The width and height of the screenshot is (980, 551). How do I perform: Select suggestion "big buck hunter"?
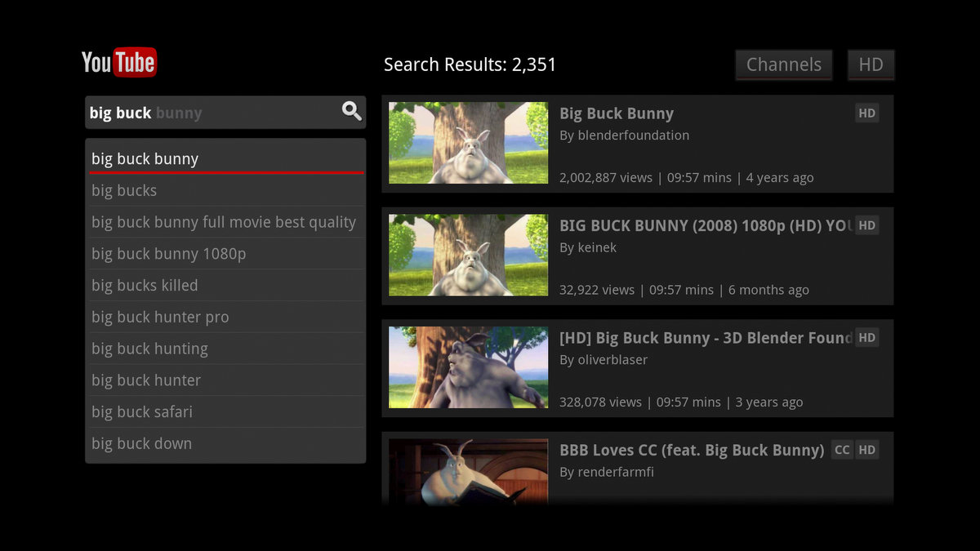point(225,380)
